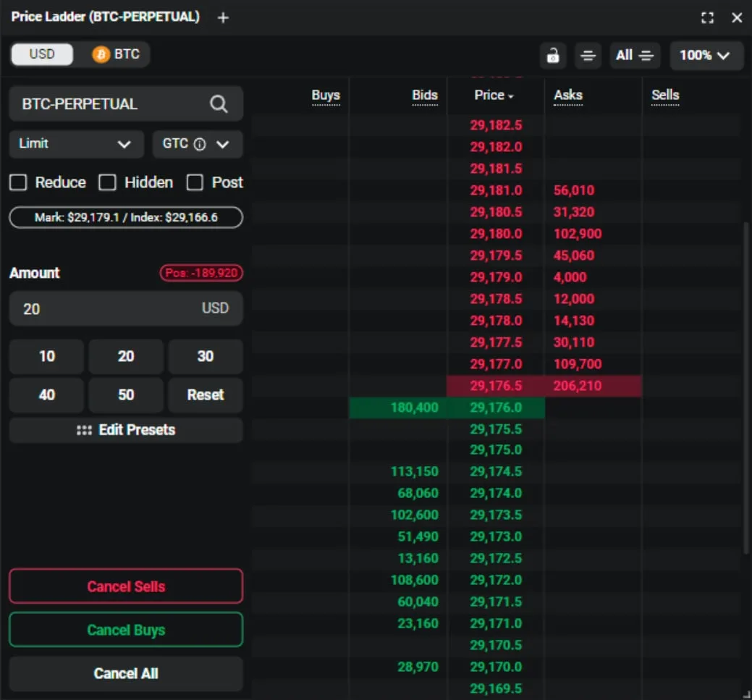Click the Mark / Index price pill
752x700 pixels.
tap(126, 217)
